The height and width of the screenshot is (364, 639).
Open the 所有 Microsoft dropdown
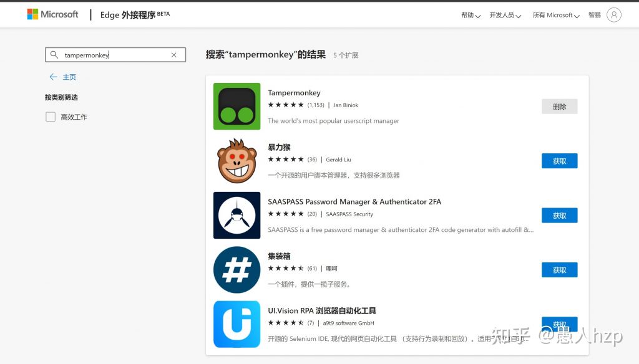tap(555, 16)
